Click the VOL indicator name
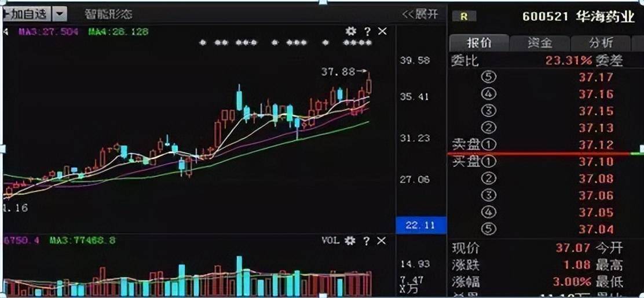 [x=330, y=241]
